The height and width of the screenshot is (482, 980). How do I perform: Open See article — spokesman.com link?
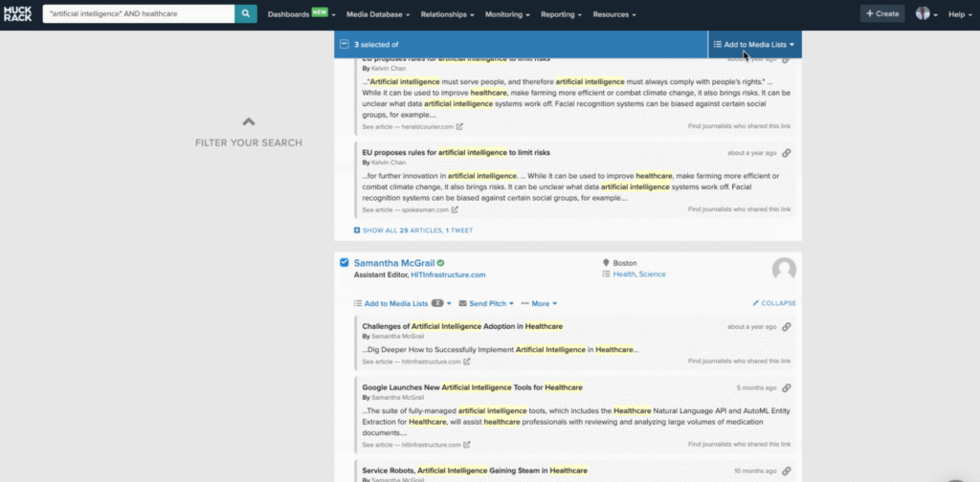pyautogui.click(x=406, y=209)
